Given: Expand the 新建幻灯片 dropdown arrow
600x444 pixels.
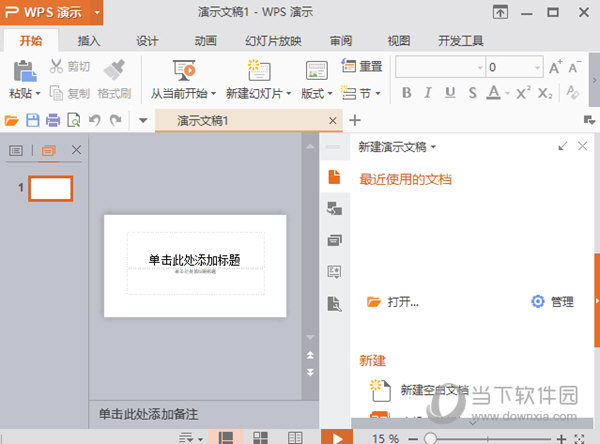Looking at the screenshot, I should [289, 93].
